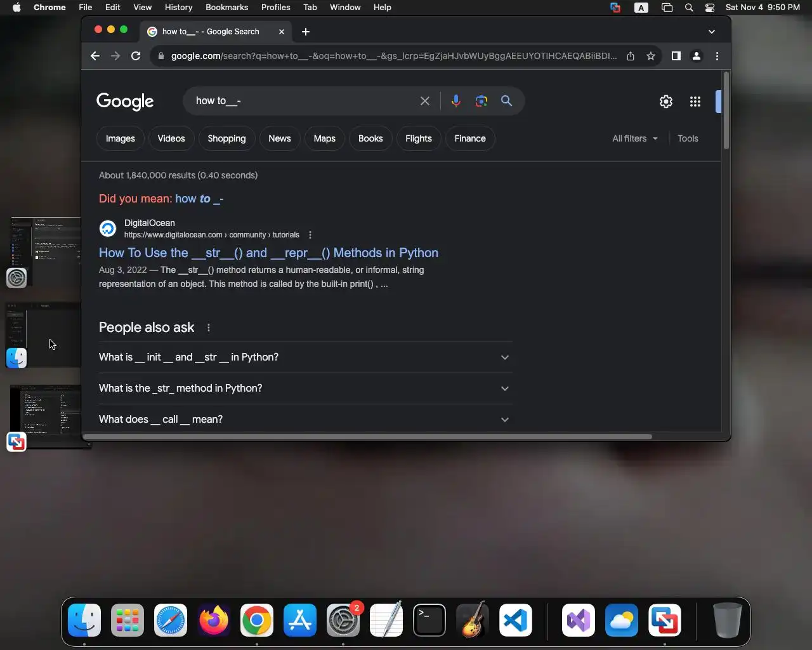Open the Trash in the Dock
The height and width of the screenshot is (650, 812).
(728, 620)
